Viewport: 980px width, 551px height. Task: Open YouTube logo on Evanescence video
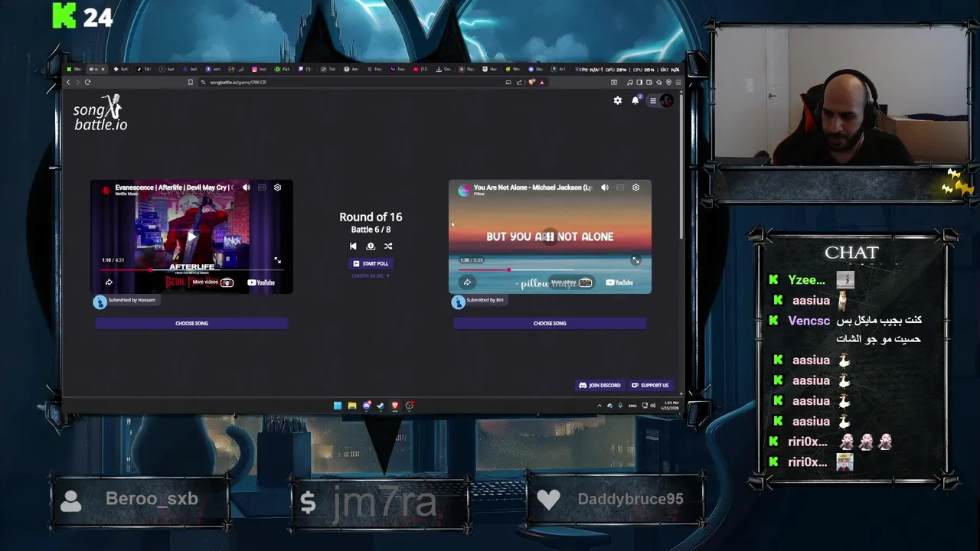261,282
